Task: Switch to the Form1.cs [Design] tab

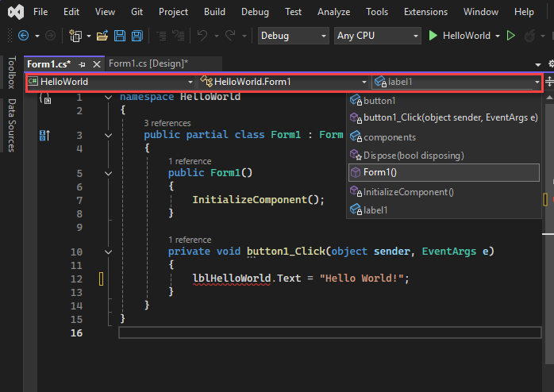Action: pos(148,63)
